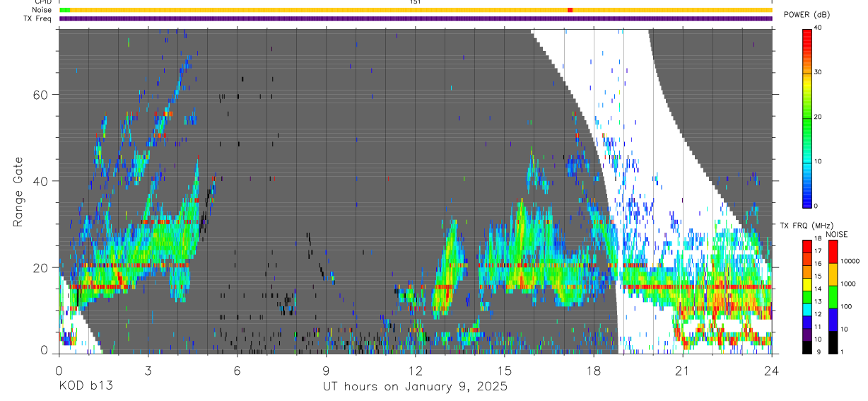Image resolution: width=868 pixels, height=401 pixels.
Task: Click the '14' label on TX FRQ scale
Action: [818, 289]
